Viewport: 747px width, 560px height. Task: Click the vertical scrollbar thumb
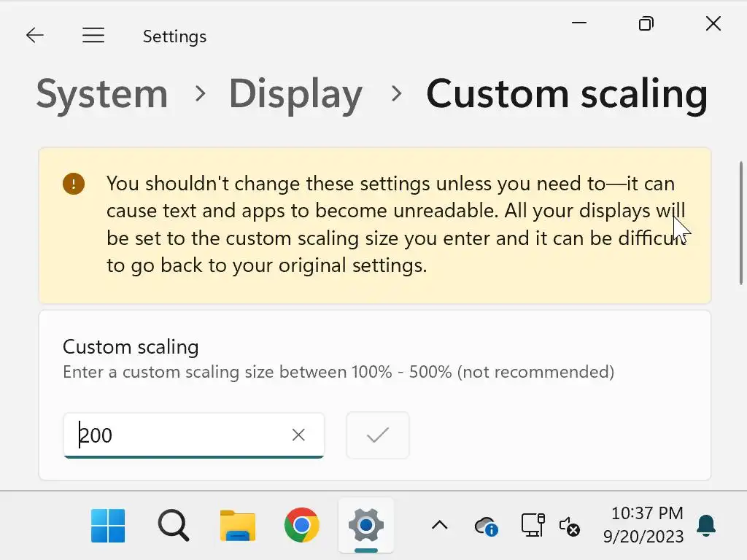coord(741,222)
